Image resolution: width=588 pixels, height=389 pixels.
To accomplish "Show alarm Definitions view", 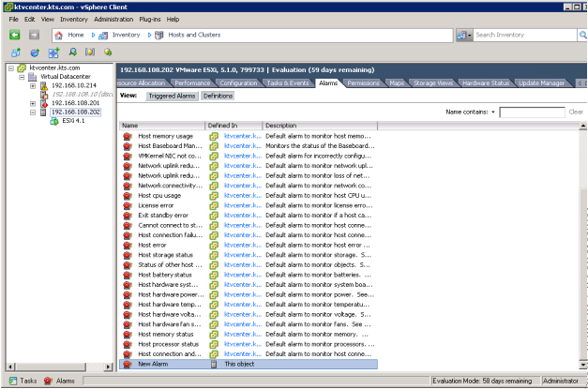I will (x=218, y=96).
